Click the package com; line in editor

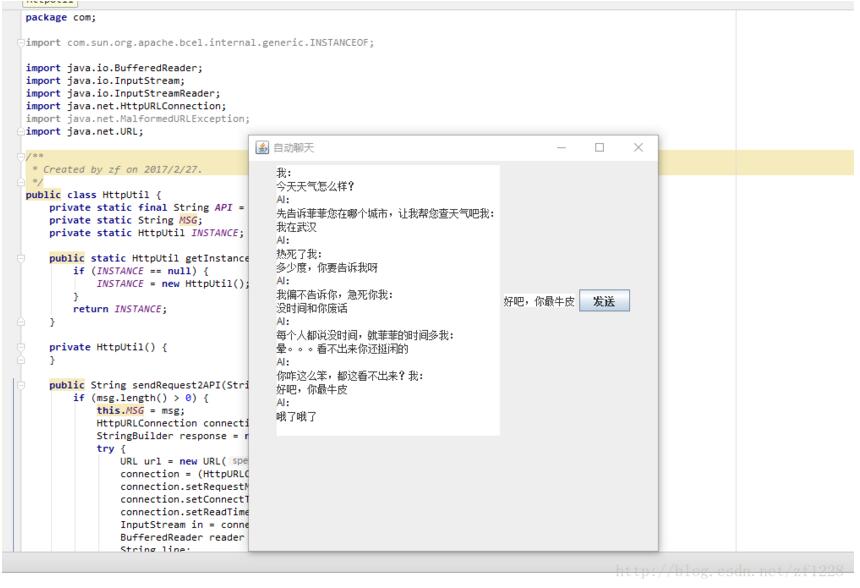pyautogui.click(x=60, y=17)
